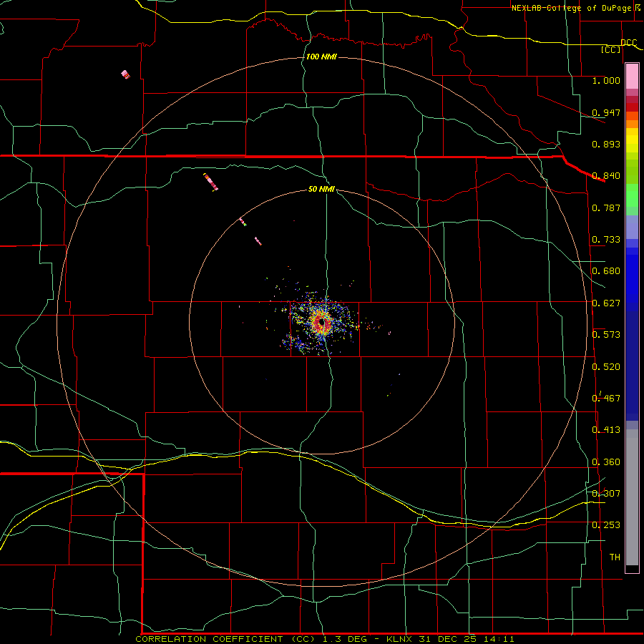Viewport: 644px width, 644px height.
Task: Pick the bright green color bar segment
Action: (632, 195)
